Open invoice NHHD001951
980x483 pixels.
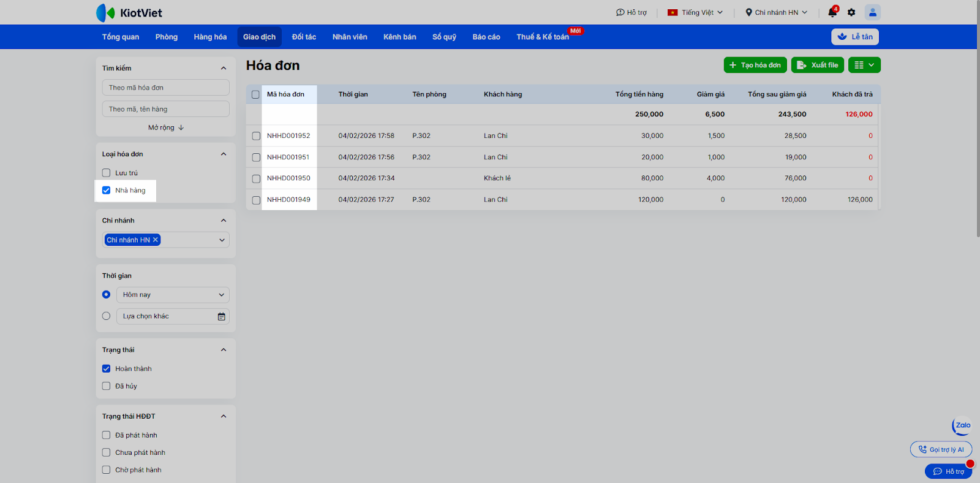click(288, 158)
